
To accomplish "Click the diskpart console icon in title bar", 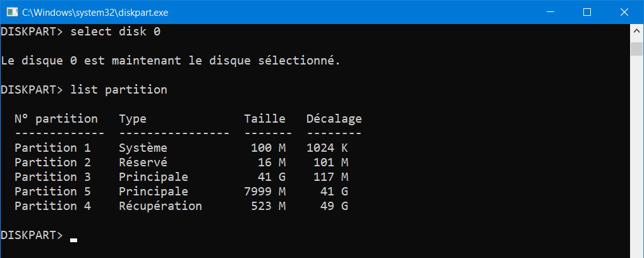I will [12, 12].
